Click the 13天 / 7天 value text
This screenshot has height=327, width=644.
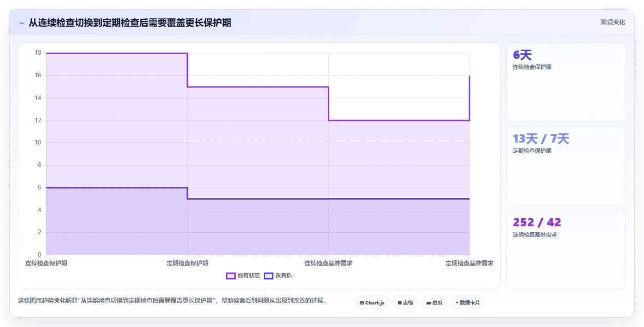(x=541, y=139)
